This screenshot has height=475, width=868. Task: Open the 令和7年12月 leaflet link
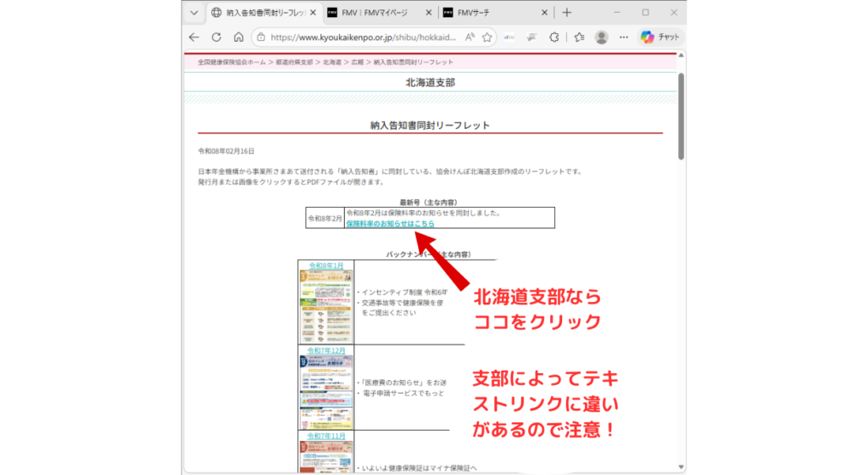[326, 350]
